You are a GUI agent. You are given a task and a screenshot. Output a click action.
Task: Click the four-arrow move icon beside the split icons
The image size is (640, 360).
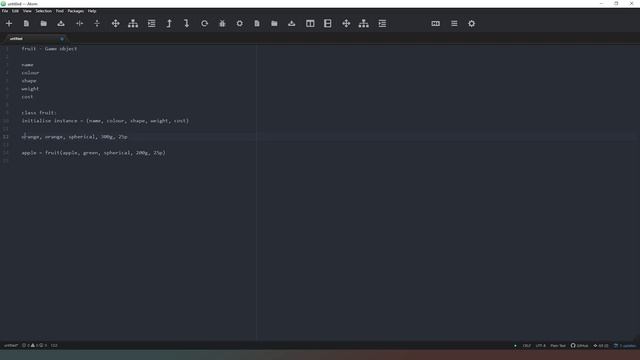pos(116,24)
